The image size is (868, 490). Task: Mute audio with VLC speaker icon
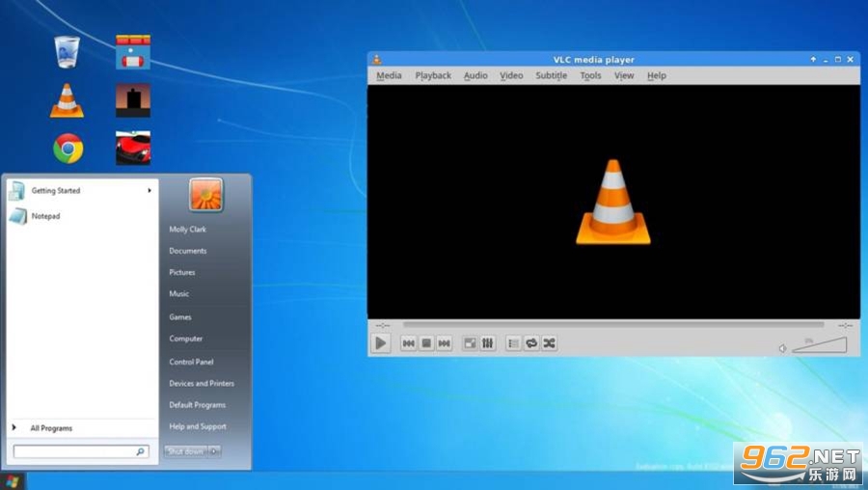click(x=783, y=348)
